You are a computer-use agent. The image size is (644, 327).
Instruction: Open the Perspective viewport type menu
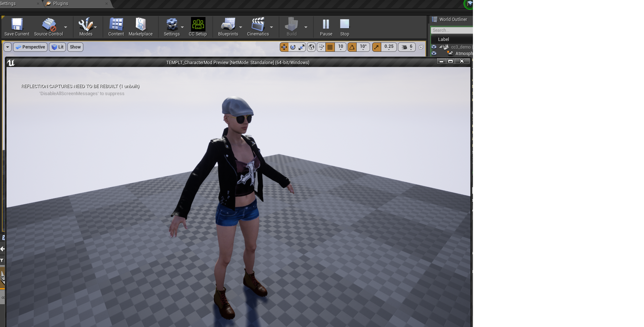click(x=30, y=47)
